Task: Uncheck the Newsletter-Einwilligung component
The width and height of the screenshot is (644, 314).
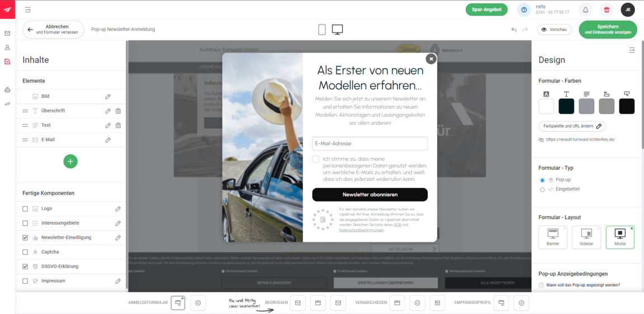Action: [x=25, y=238]
